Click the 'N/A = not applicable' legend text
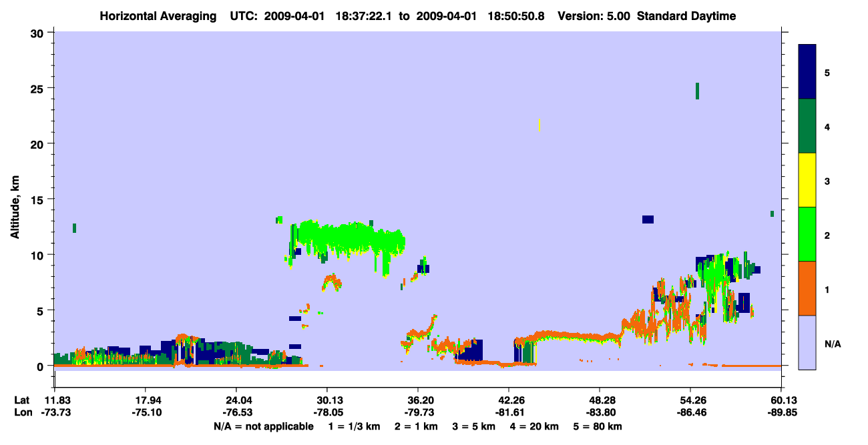This screenshot has height=445, width=868. [x=264, y=426]
